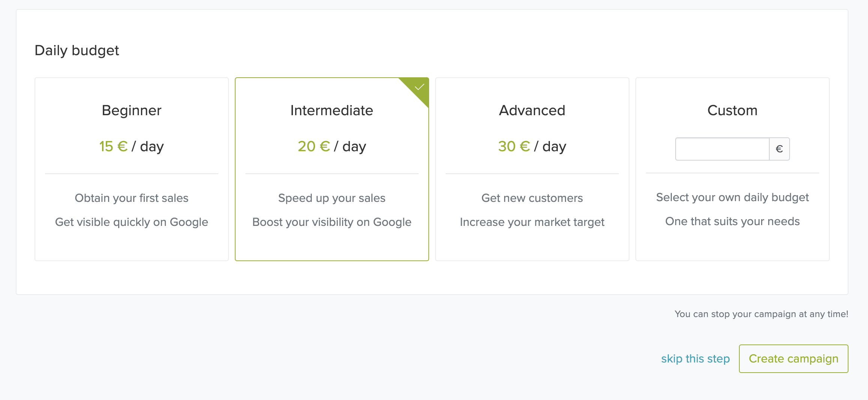
Task: Click 'Obtain your first sales' text
Action: pyautogui.click(x=132, y=198)
